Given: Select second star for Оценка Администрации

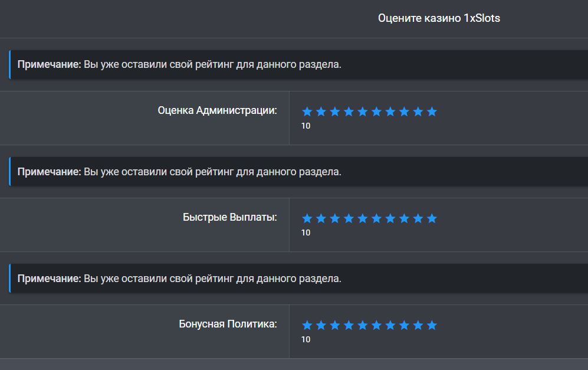Looking at the screenshot, I should pos(321,112).
